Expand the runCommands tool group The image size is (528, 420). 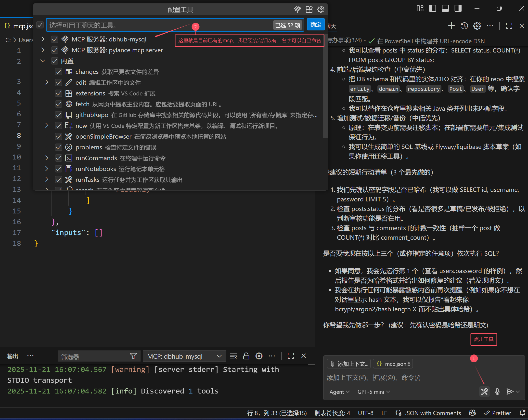47,158
